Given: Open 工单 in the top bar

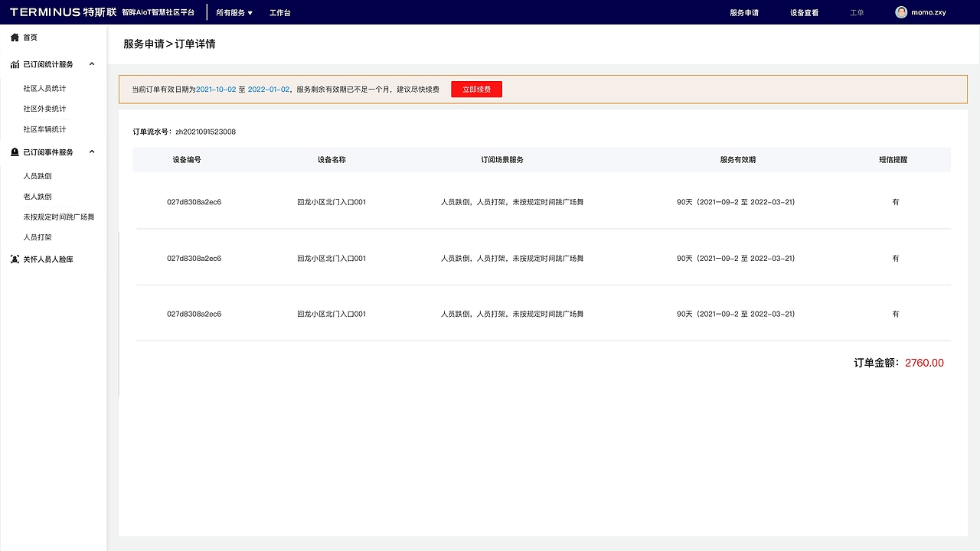Looking at the screenshot, I should coord(857,12).
